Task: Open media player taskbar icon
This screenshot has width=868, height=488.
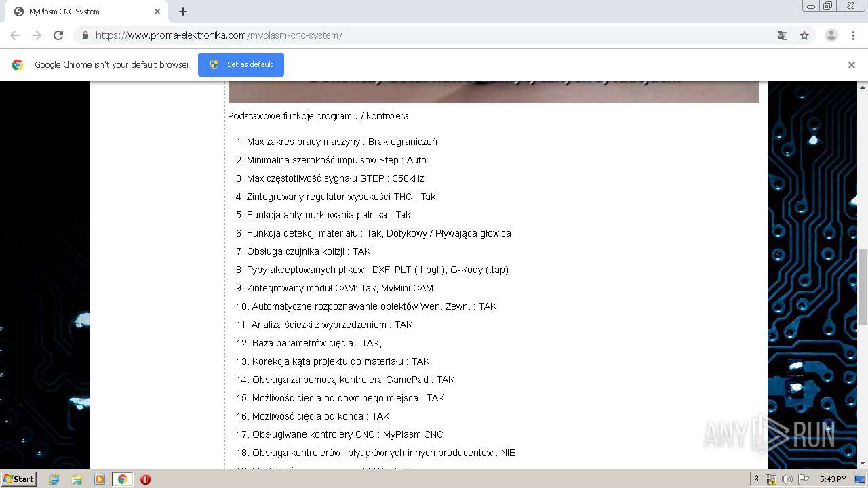Action: point(100,479)
